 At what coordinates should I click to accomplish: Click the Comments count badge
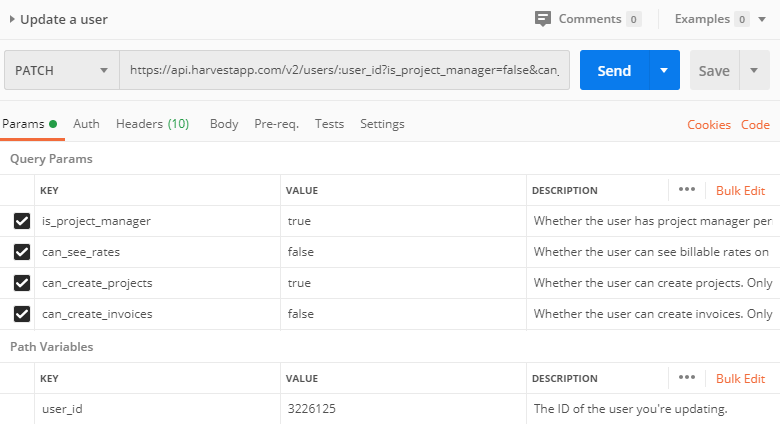click(633, 19)
